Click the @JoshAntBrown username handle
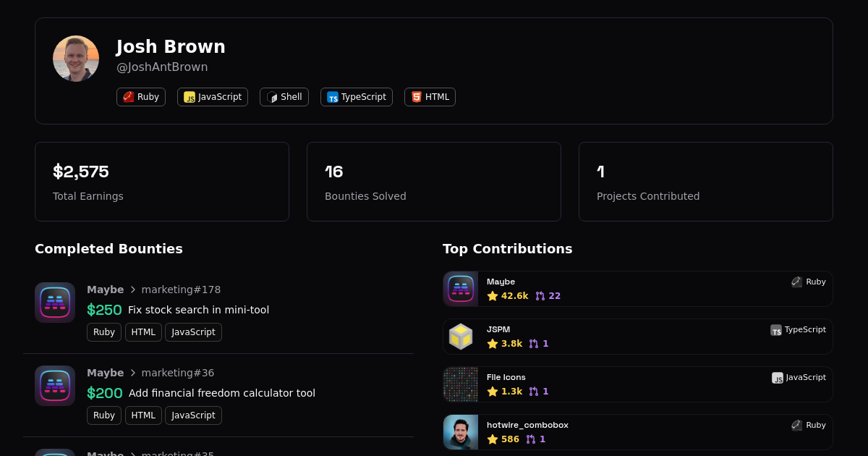Screen dimensions: 868x456 click(162, 67)
